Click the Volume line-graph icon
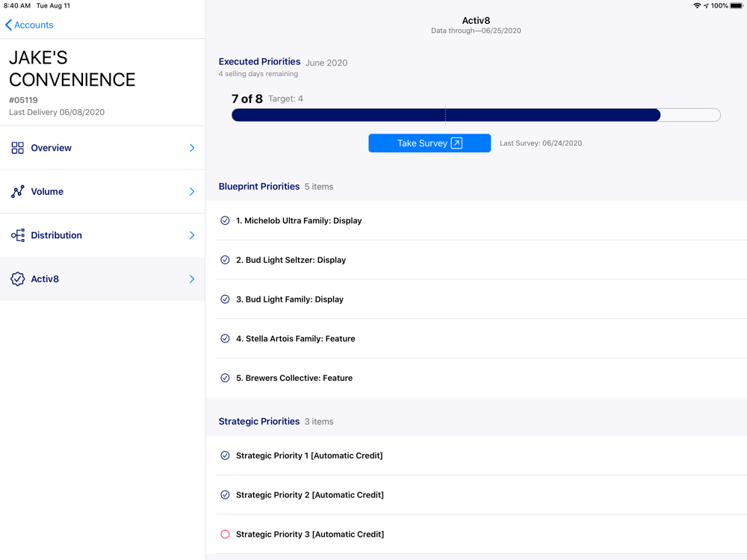Screen dimensions: 747x560 [x=18, y=191]
